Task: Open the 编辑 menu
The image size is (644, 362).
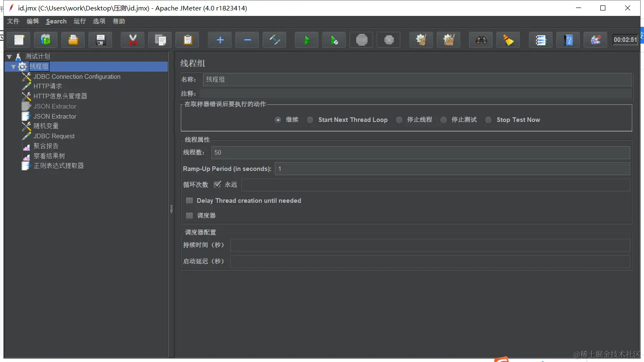Action: pyautogui.click(x=33, y=21)
